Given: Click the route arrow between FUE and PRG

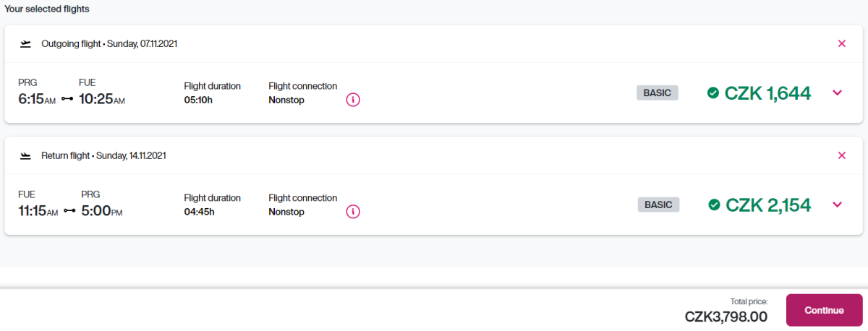Looking at the screenshot, I should (69, 211).
